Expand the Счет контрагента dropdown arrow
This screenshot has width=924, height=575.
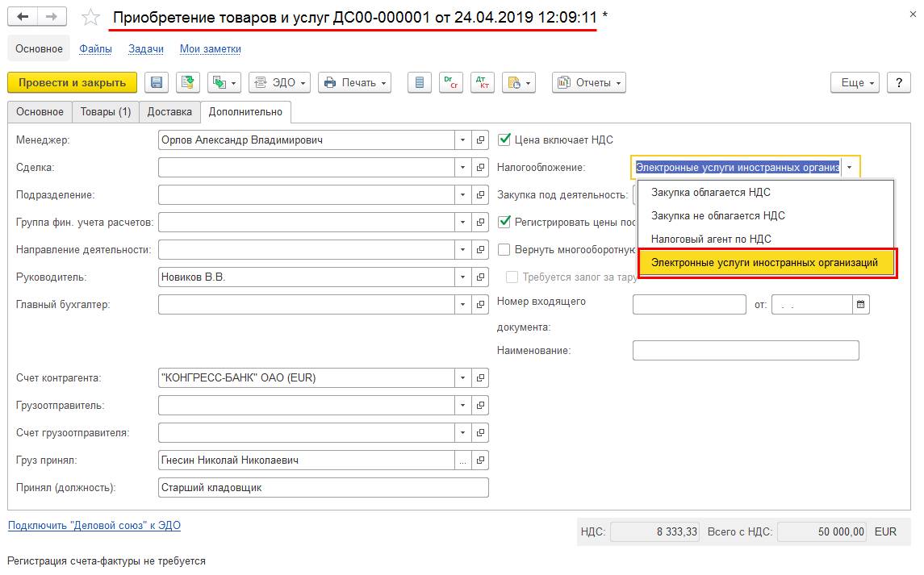462,377
